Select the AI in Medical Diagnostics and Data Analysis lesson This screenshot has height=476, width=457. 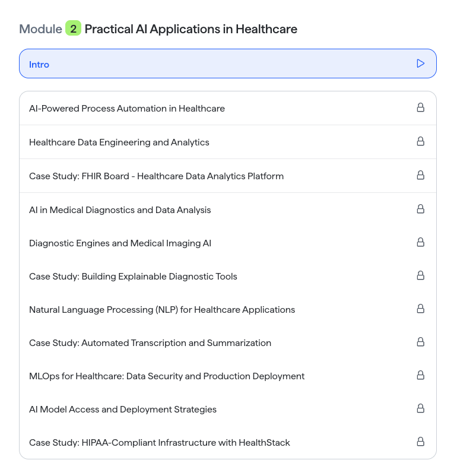[x=228, y=210]
